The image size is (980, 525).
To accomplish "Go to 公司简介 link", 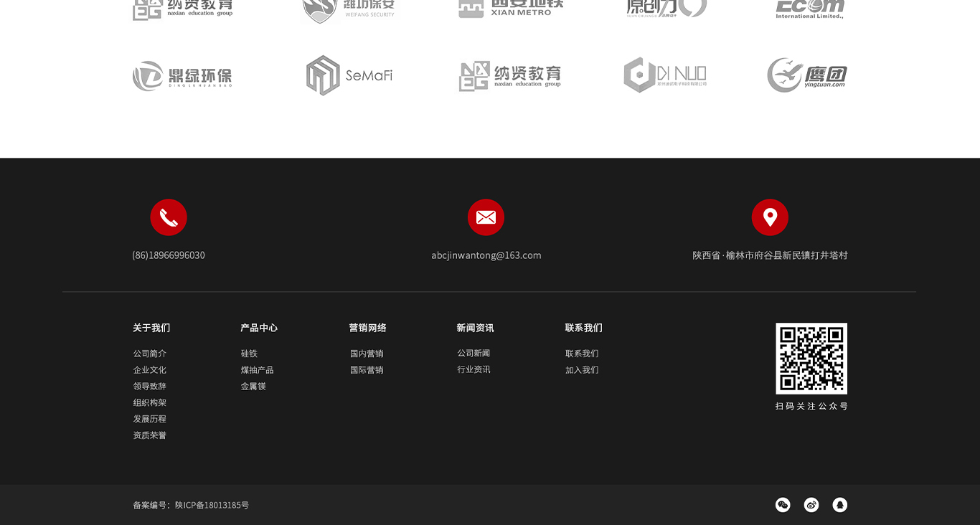I will 150,354.
